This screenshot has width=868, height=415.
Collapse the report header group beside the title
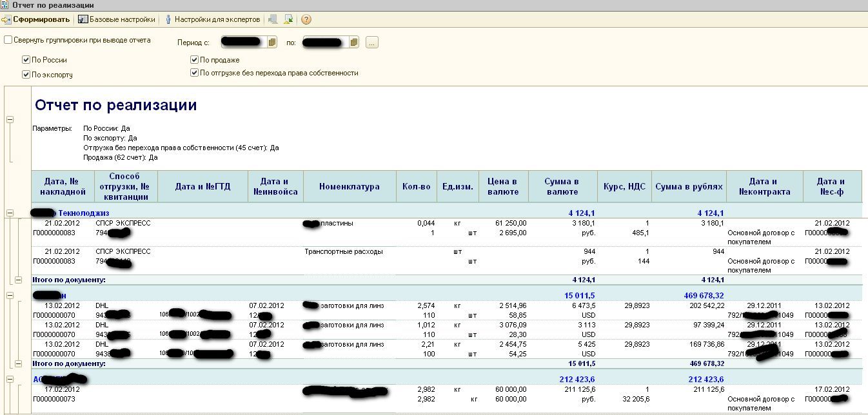click(10, 119)
